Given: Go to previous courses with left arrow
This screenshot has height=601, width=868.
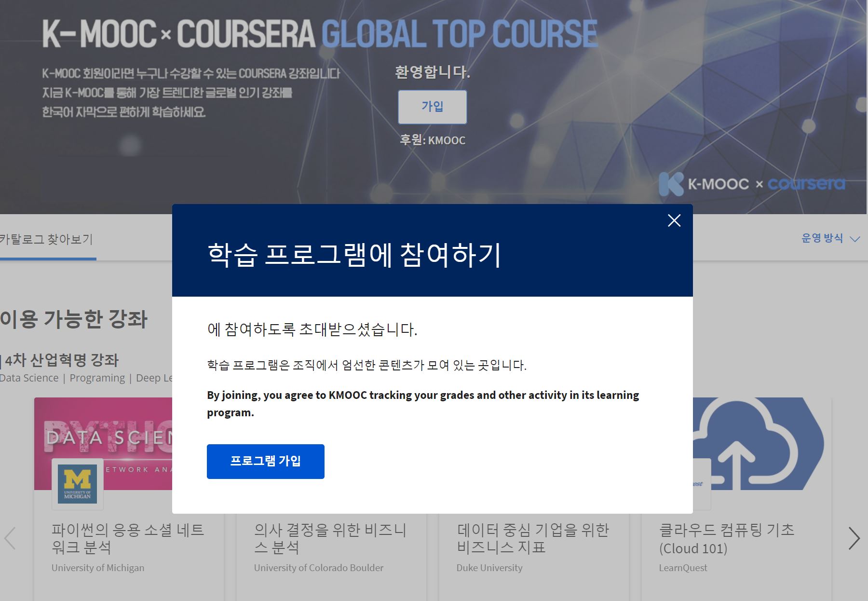Looking at the screenshot, I should tap(10, 538).
